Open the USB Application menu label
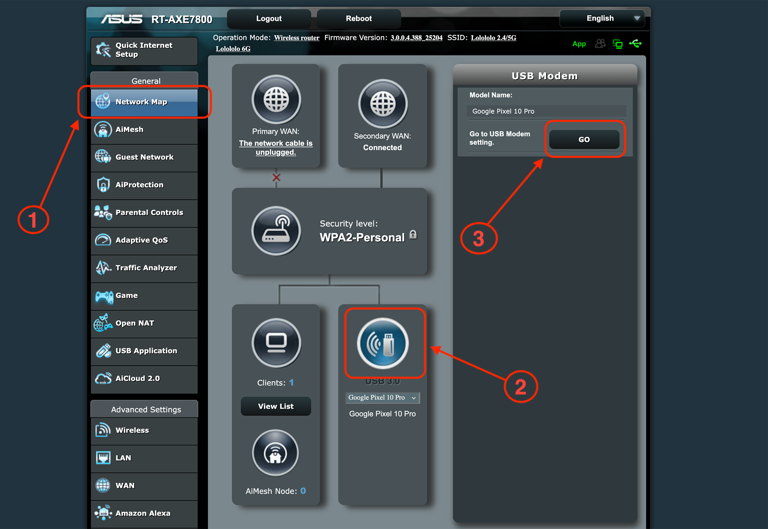The image size is (768, 529). [x=146, y=351]
